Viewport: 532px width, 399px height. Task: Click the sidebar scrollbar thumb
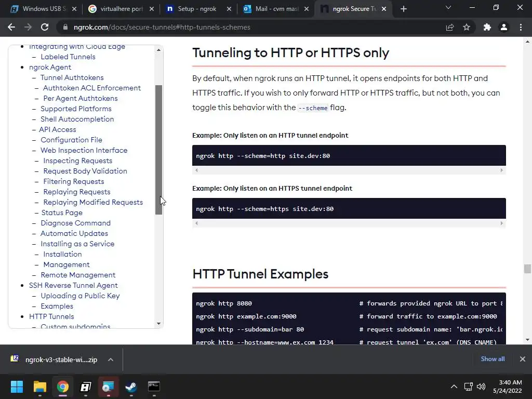click(x=158, y=150)
